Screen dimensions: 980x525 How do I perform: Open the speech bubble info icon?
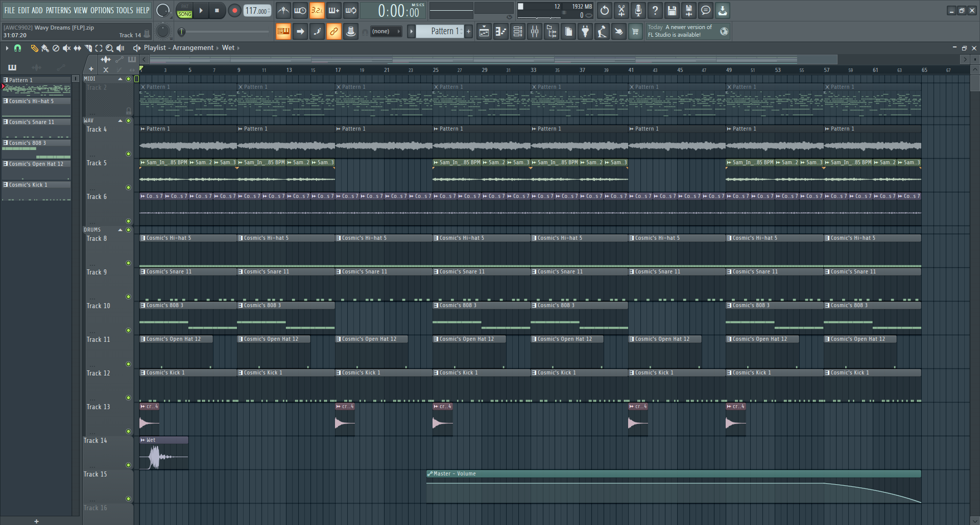706,10
